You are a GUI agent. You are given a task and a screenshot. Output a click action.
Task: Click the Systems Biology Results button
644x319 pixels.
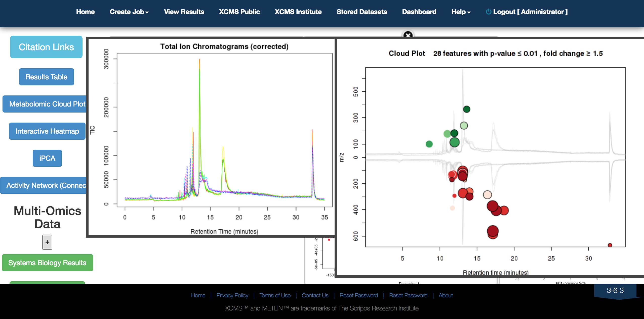[x=47, y=263]
